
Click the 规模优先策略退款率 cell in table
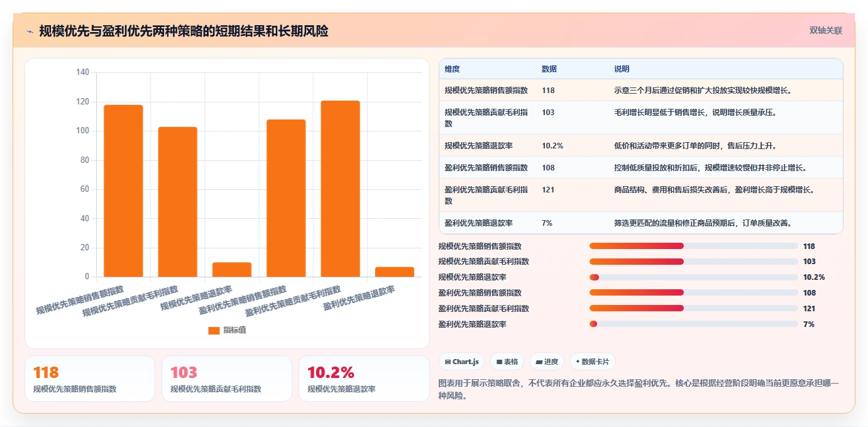click(x=478, y=145)
